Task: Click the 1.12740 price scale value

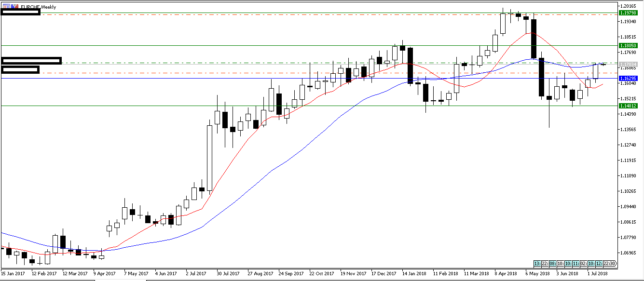Action: (629, 145)
